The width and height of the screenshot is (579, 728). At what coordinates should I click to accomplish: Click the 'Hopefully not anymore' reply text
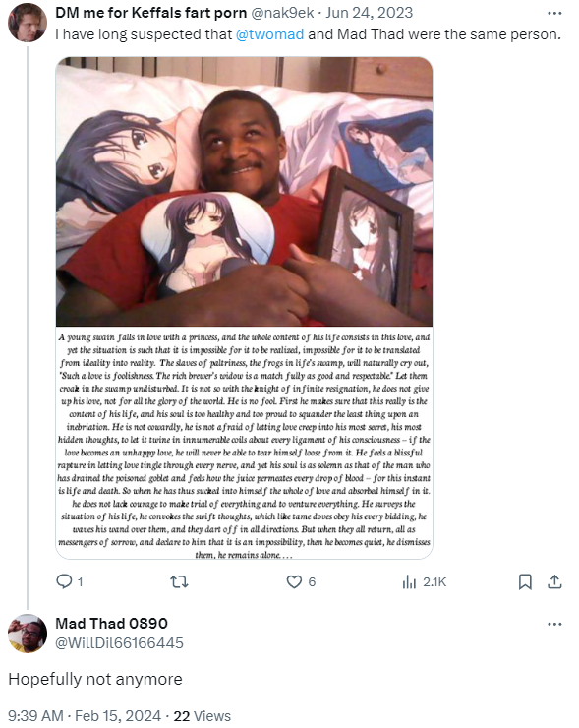click(95, 679)
